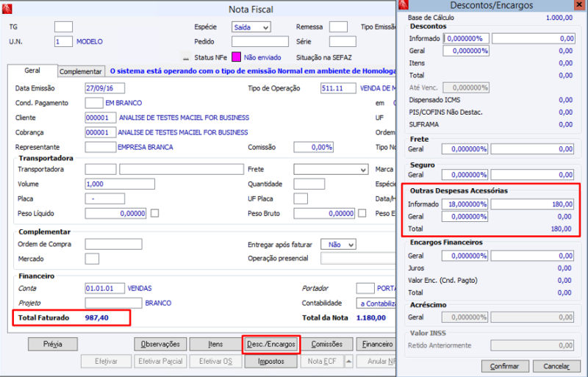This screenshot has width=588, height=377.
Task: Switch to the Complementar tab
Action: click(80, 71)
